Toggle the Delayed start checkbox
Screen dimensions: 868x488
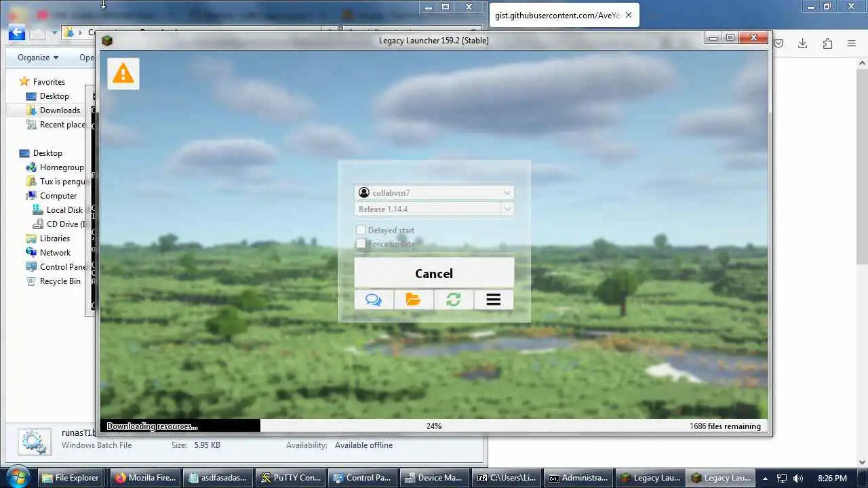click(361, 230)
